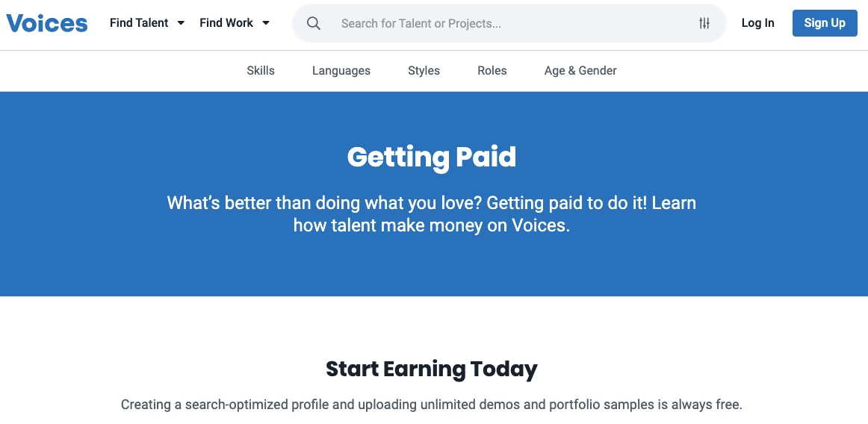This screenshot has width=868, height=424.
Task: Click the Getting Paid heading
Action: [432, 158]
